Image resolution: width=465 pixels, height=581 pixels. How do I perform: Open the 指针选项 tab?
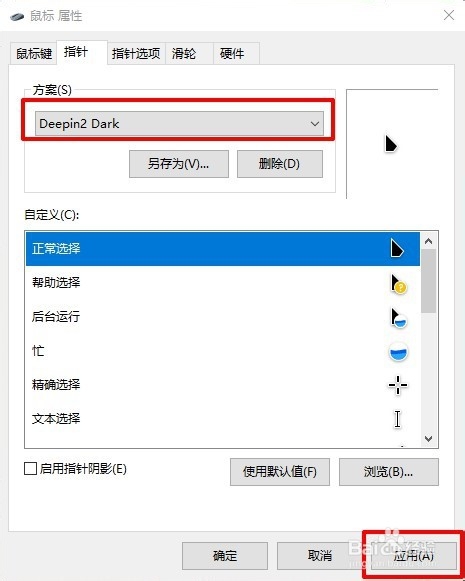[136, 54]
